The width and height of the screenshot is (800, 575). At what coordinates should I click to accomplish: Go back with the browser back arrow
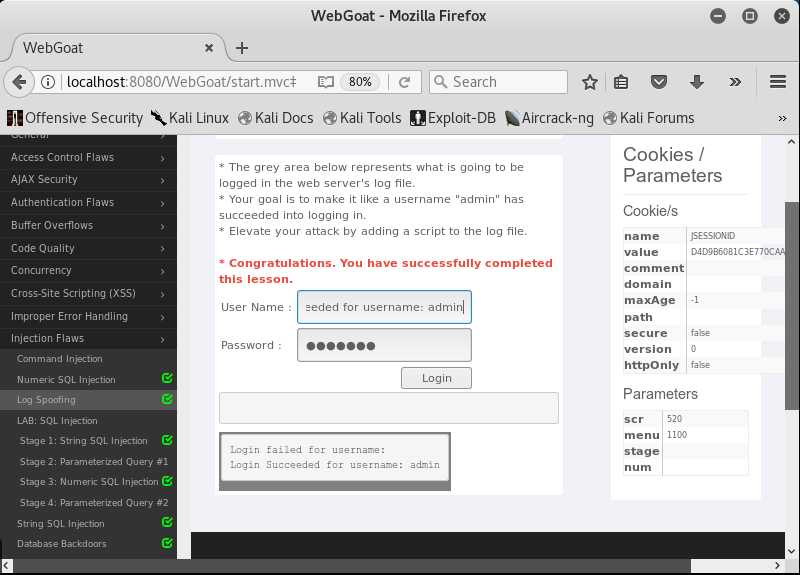coord(19,82)
